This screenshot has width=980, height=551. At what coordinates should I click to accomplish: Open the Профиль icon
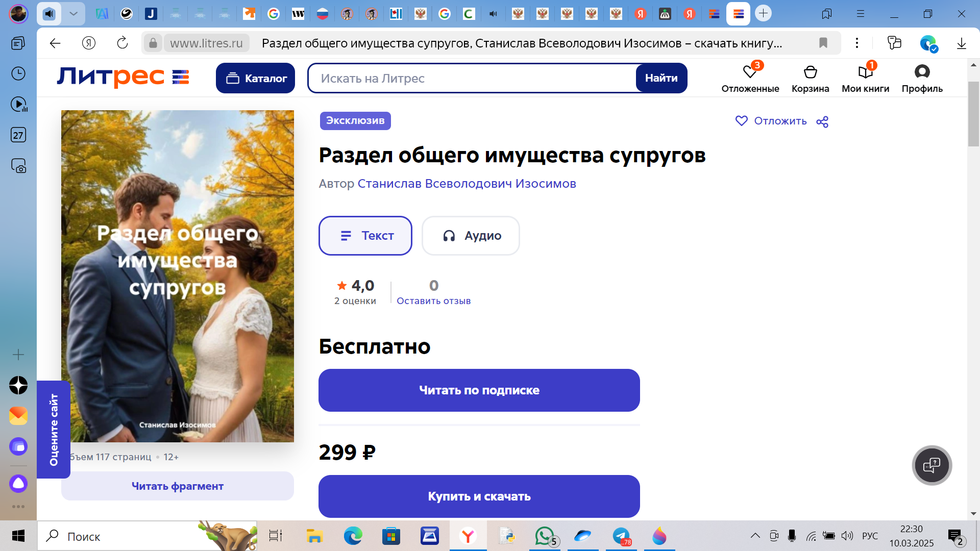click(x=922, y=72)
